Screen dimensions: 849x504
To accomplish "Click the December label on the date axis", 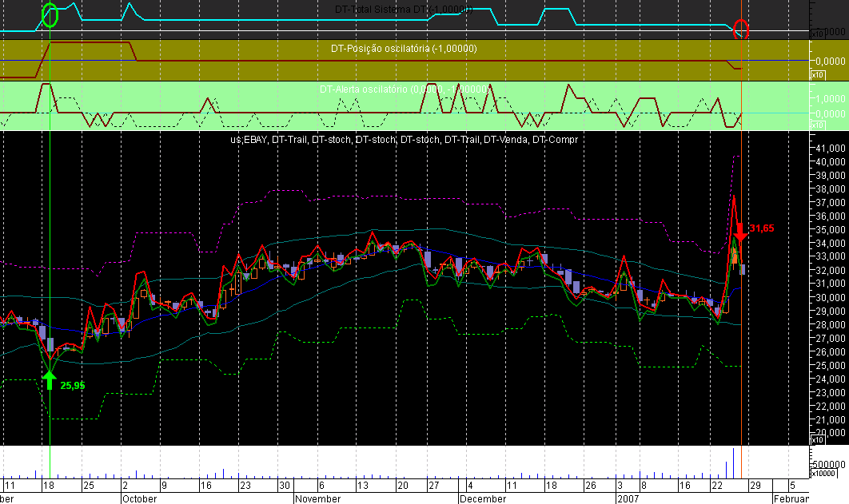I will (483, 498).
